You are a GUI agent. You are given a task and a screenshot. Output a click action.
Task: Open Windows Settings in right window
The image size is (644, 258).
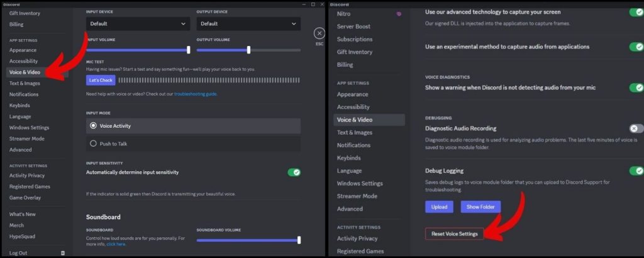360,184
